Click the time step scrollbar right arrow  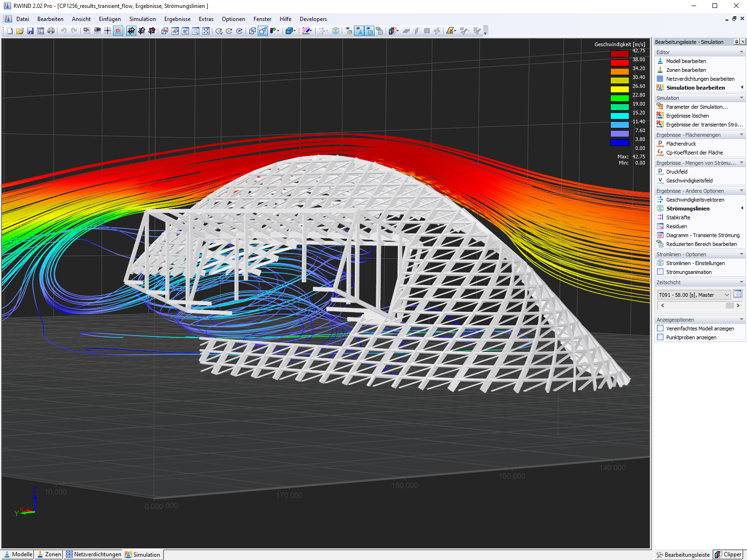(738, 305)
